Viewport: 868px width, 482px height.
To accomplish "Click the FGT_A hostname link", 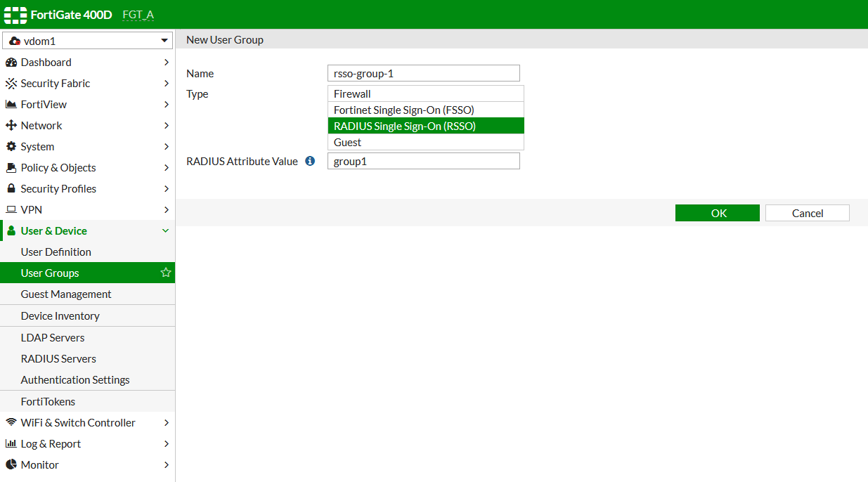I will (138, 15).
